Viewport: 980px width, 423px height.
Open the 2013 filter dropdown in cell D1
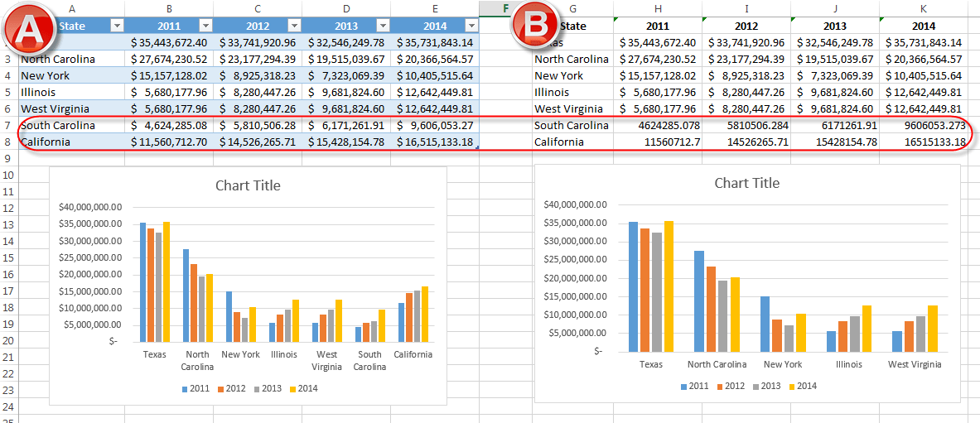[383, 26]
